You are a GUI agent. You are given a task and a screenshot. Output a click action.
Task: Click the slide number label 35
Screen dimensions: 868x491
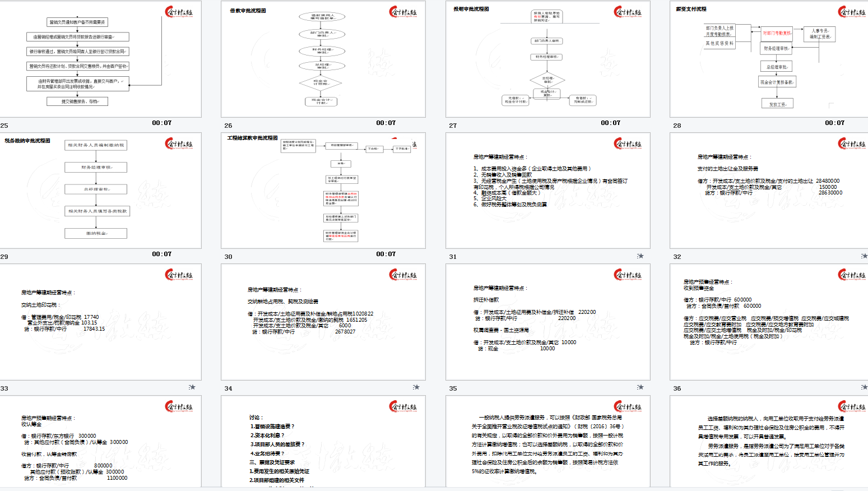coord(453,388)
